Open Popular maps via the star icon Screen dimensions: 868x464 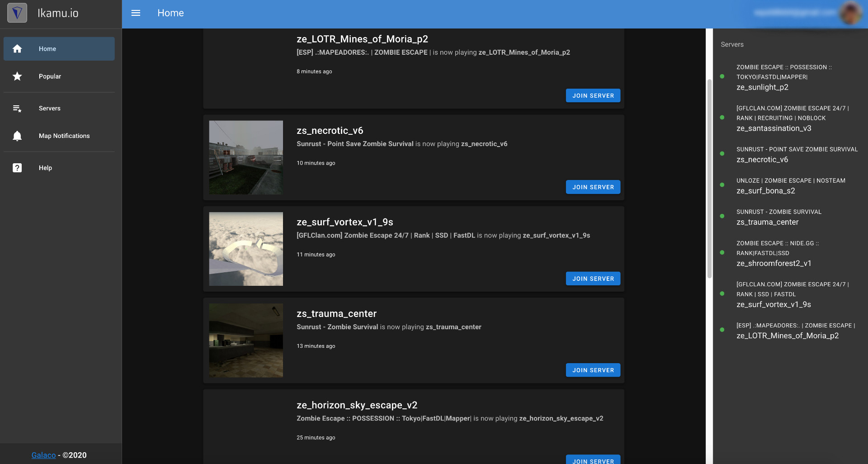point(17,76)
